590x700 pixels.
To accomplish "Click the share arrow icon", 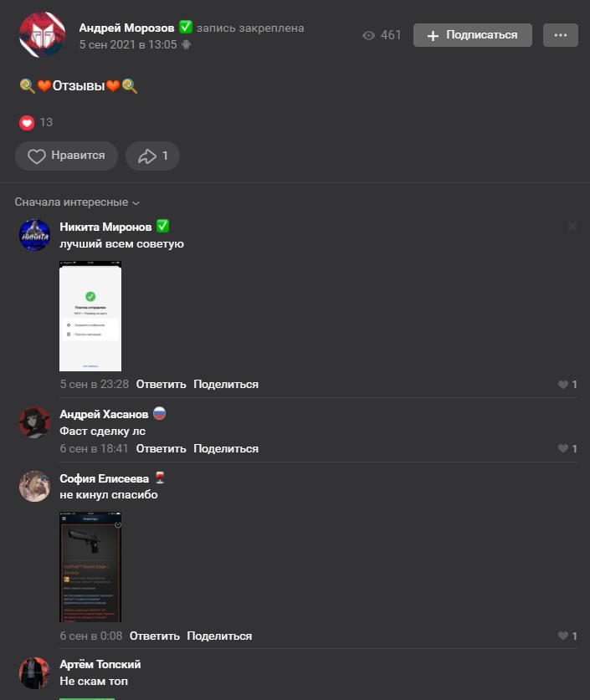I will 147,156.
